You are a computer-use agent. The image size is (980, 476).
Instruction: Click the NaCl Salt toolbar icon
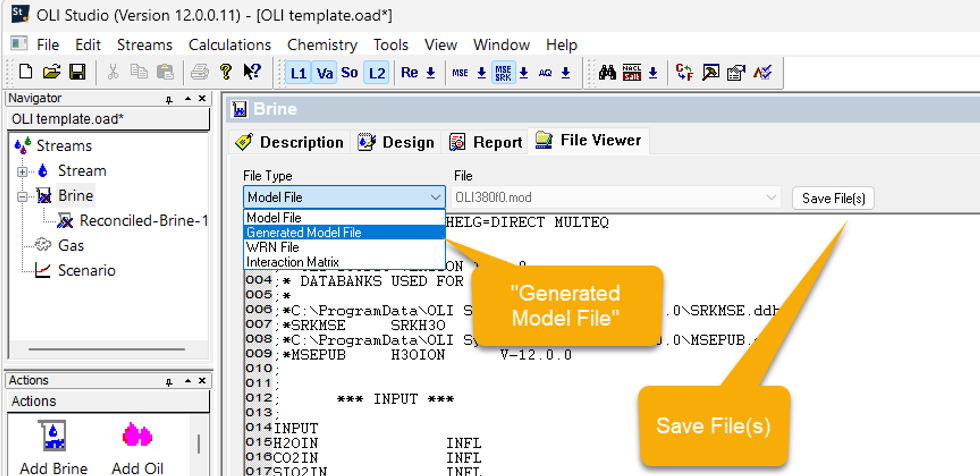632,72
